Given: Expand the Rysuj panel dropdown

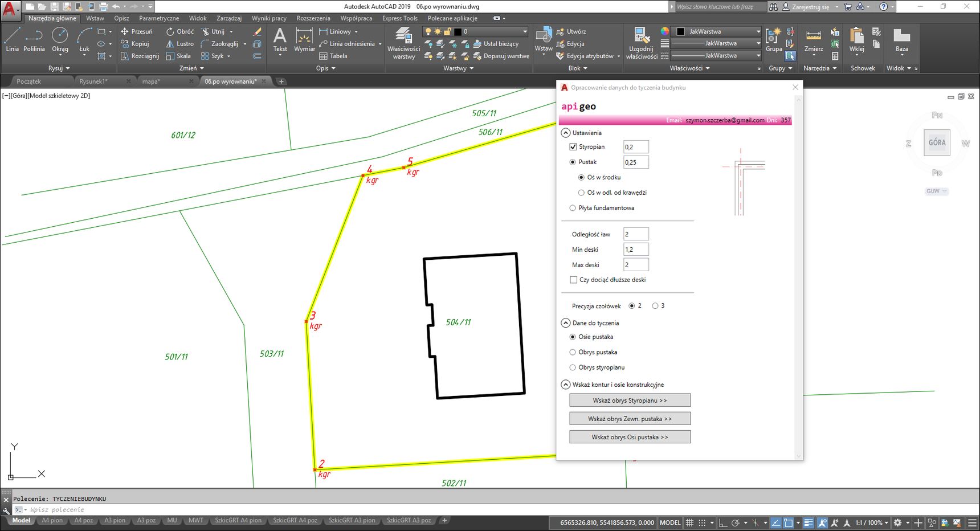Looking at the screenshot, I should tap(59, 68).
